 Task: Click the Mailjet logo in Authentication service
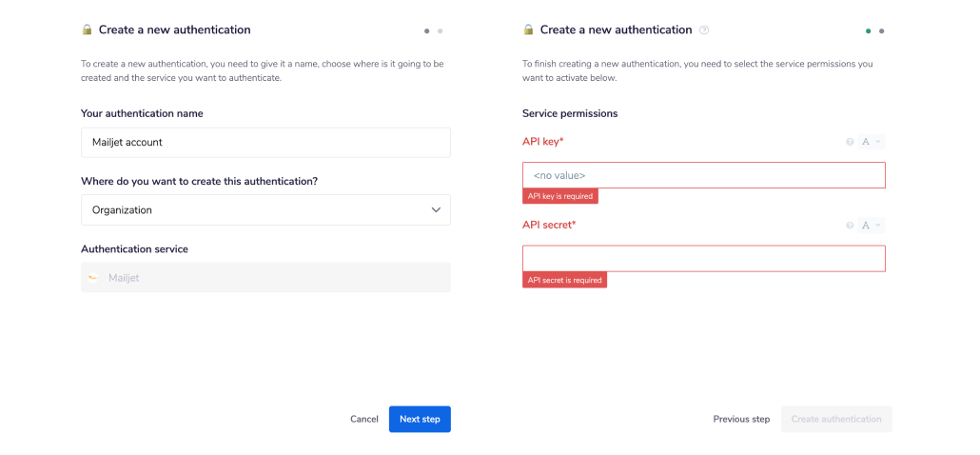(93, 278)
